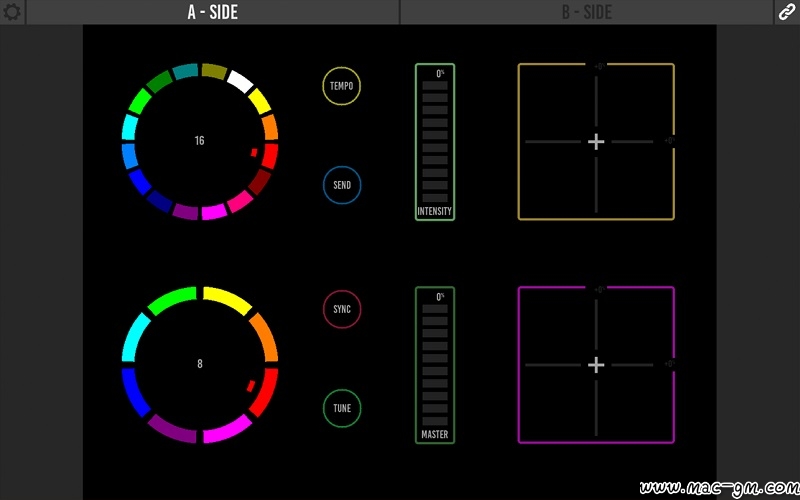The image size is (800, 500).
Task: Set the INTENSITY level meter
Action: pos(435,142)
